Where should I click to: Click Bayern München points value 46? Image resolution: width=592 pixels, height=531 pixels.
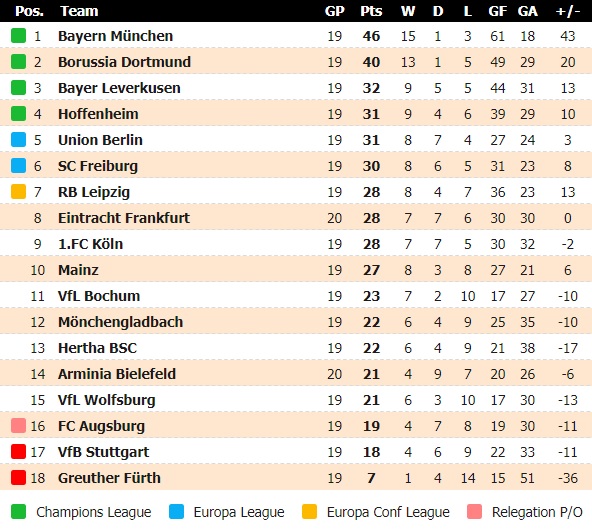click(x=371, y=36)
